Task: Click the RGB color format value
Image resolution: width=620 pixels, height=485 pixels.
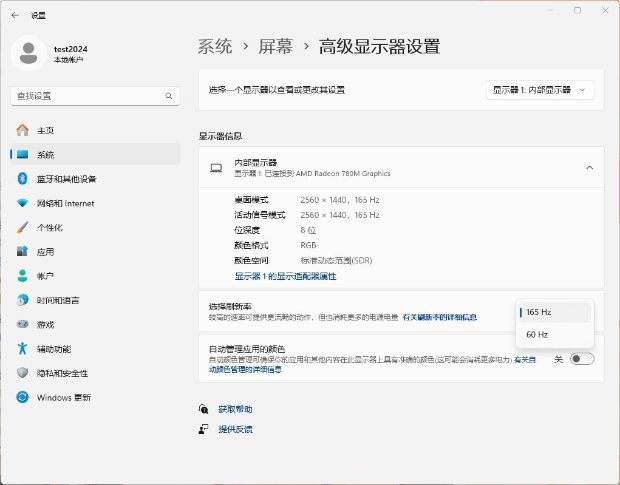Action: click(308, 245)
